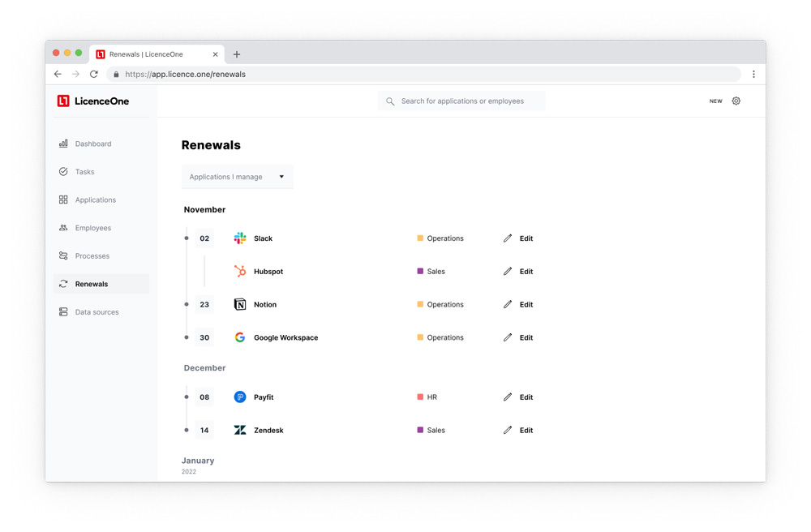Click Edit for Zendesk
Image resolution: width=811 pixels, height=532 pixels.
(526, 430)
